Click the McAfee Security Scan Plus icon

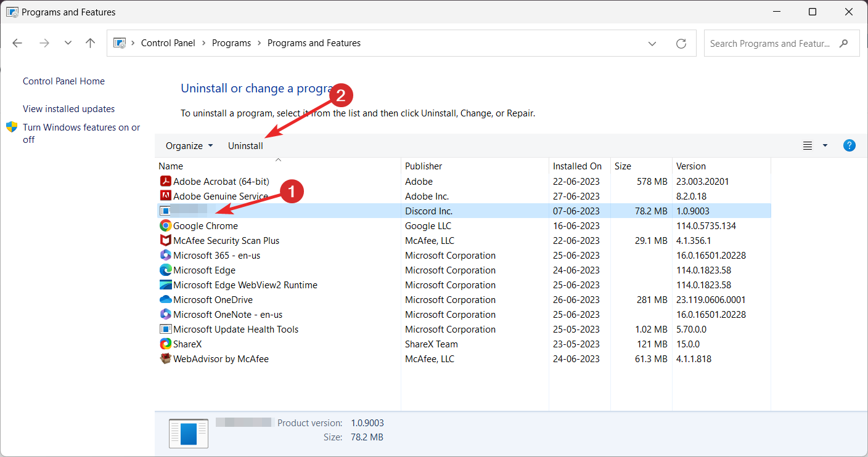(165, 241)
